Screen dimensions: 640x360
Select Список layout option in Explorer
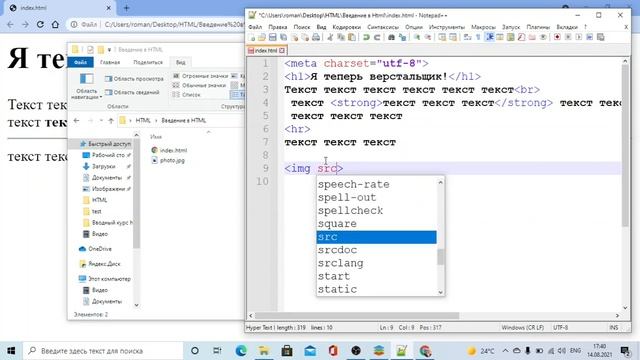click(x=187, y=95)
